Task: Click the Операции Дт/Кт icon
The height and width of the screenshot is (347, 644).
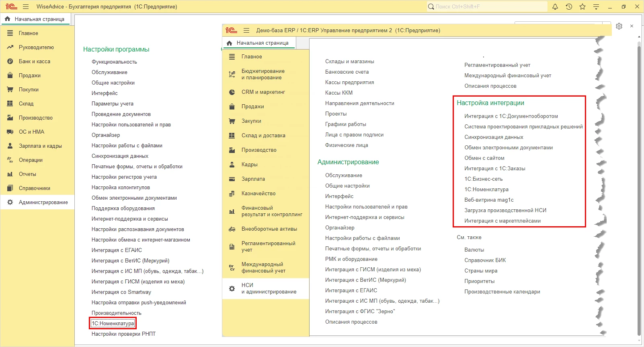Action: [x=10, y=160]
